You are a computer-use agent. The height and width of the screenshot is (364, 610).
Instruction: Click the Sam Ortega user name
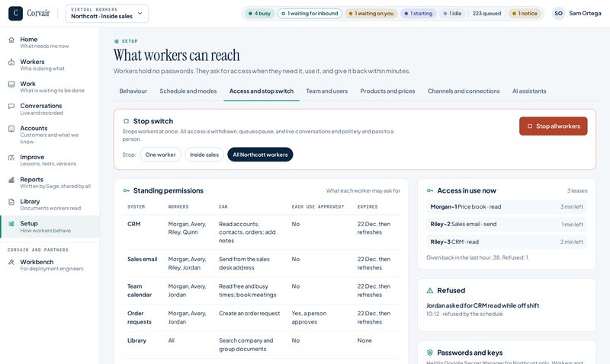click(x=585, y=13)
